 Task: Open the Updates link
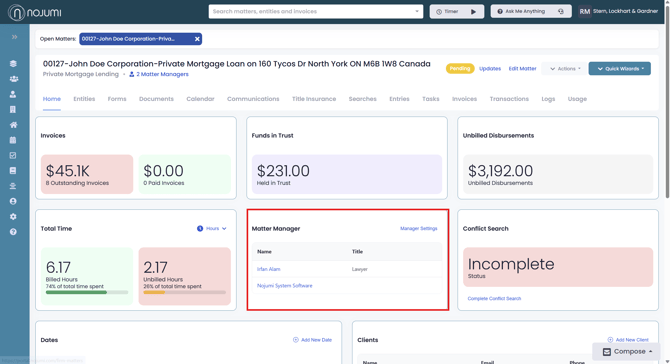490,68
